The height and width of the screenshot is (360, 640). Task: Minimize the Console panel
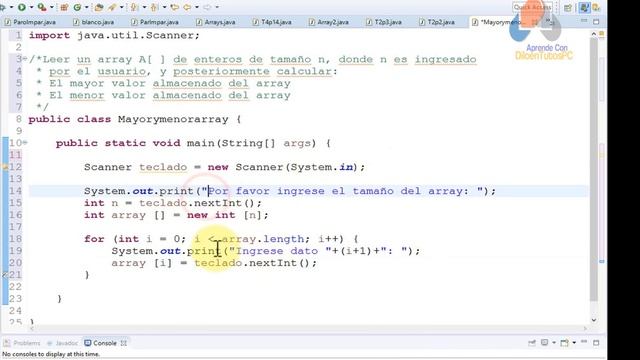tap(584, 342)
